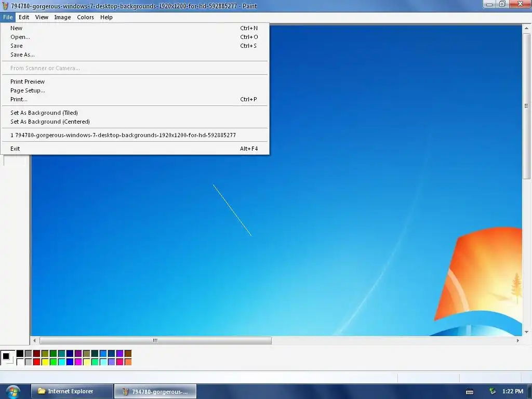Choose Print Preview from the menu
The height and width of the screenshot is (399, 532).
135,82
